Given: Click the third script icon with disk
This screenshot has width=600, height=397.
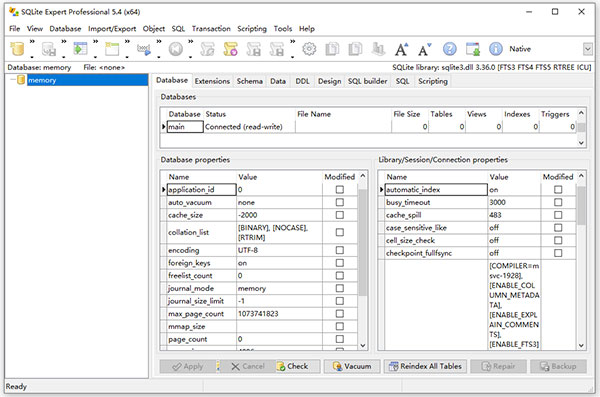Looking at the screenshot, I should coord(253,49).
